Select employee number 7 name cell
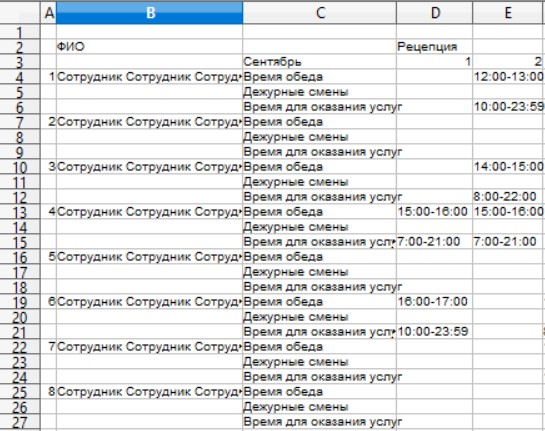Image resolution: width=545 pixels, height=431 pixels. tap(149, 347)
